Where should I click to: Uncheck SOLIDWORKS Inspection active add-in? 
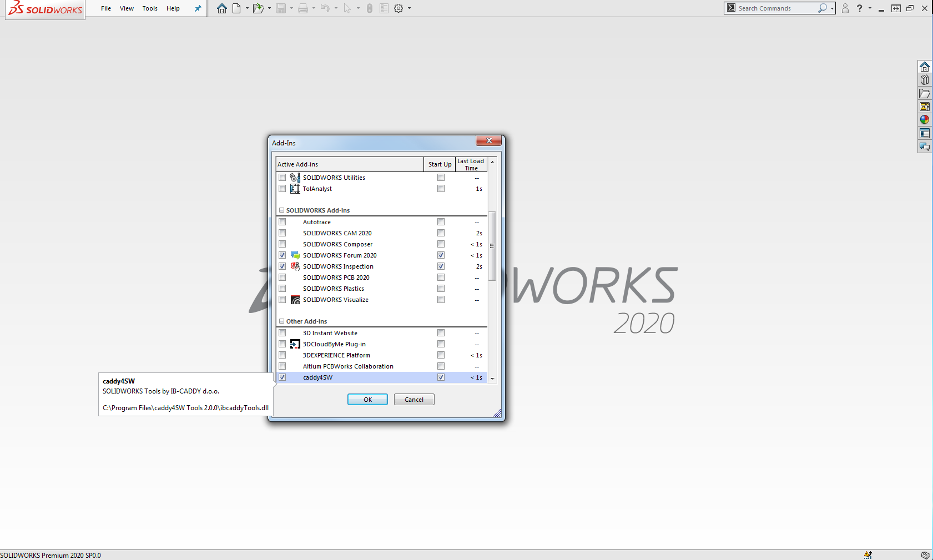tap(283, 266)
